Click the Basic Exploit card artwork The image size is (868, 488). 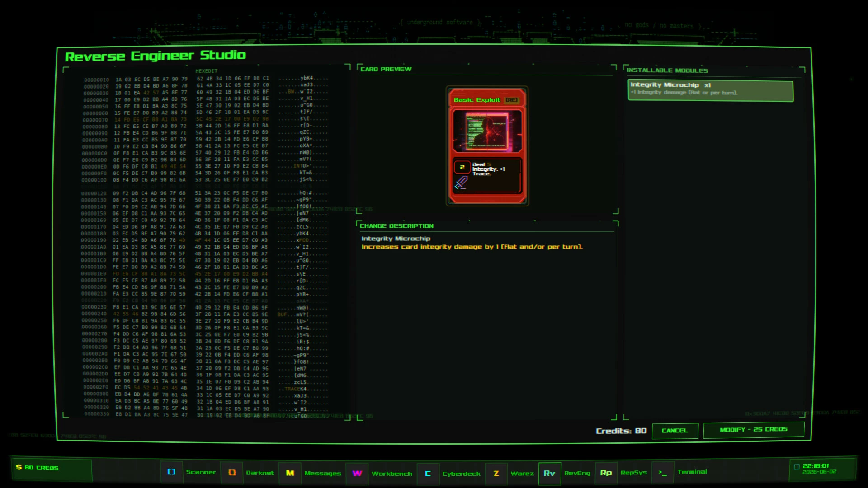(487, 131)
